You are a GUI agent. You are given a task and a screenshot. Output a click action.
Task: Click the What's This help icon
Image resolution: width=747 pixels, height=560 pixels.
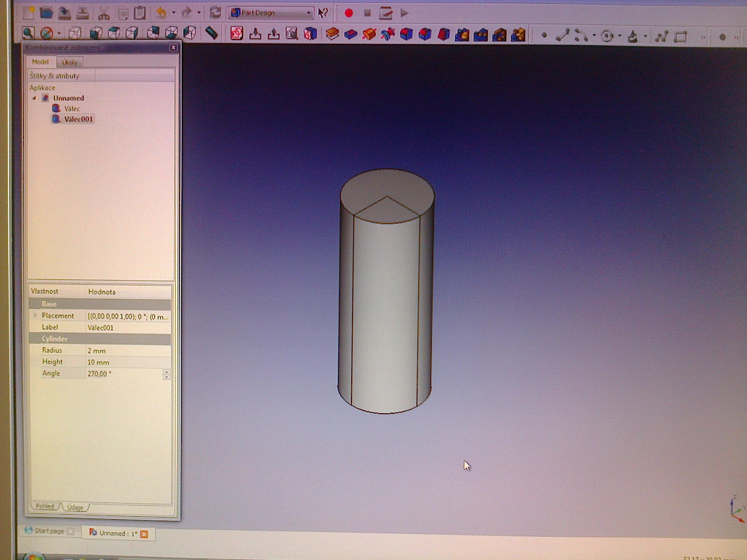[x=323, y=13]
